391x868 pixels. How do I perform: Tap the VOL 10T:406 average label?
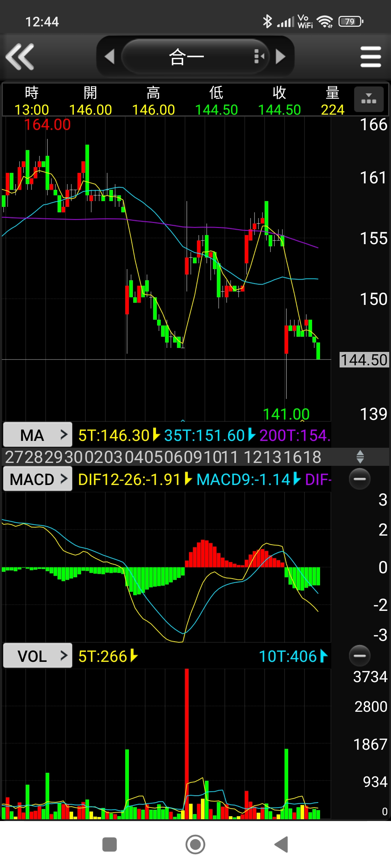tap(288, 656)
